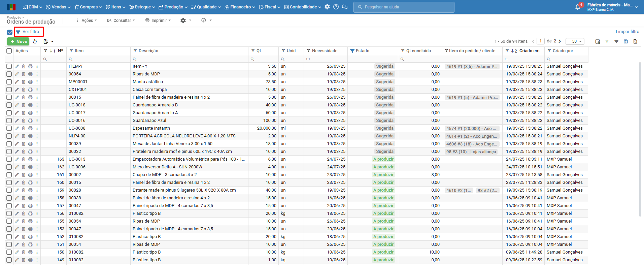The width and height of the screenshot is (644, 265).
Task: Expand the Imprimir dropdown
Action: [158, 21]
